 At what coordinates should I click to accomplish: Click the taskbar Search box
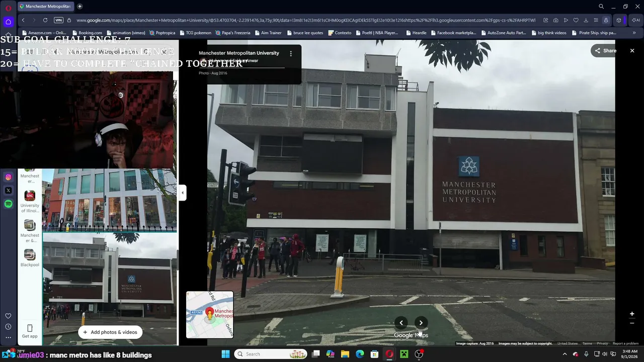[x=271, y=354]
